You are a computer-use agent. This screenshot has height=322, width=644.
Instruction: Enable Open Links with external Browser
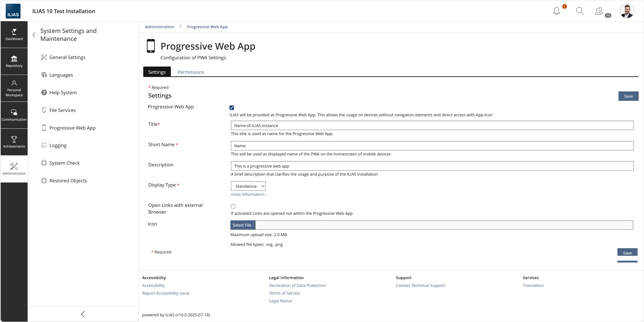click(233, 206)
